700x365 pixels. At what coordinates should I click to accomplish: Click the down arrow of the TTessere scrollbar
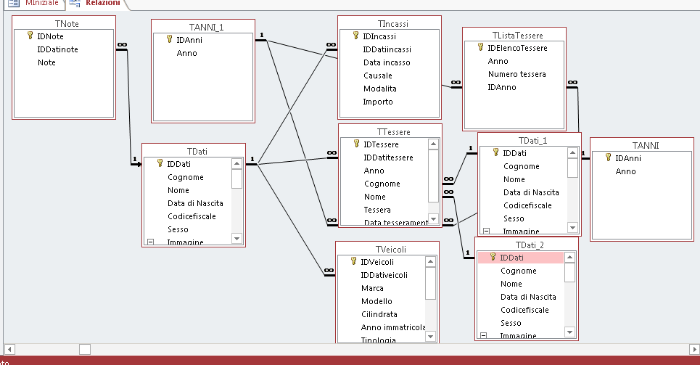tap(433, 219)
